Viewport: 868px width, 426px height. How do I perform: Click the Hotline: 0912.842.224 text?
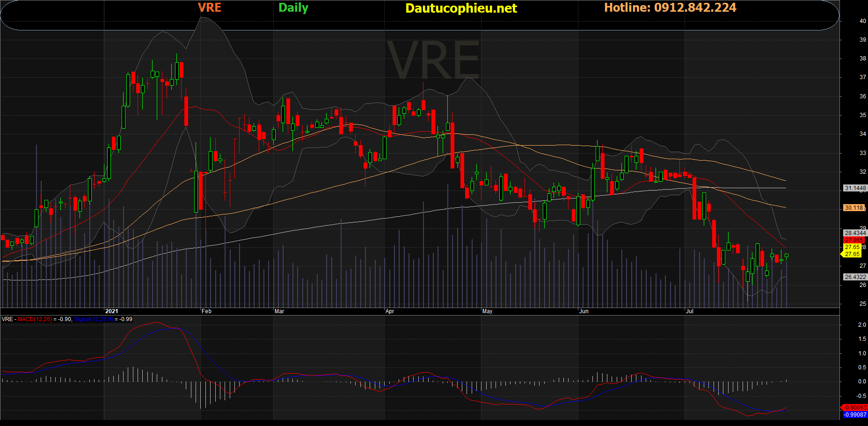pyautogui.click(x=670, y=7)
